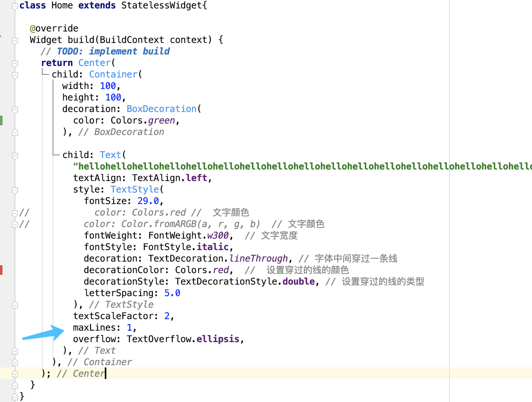Click the Text constructor name
Screen dimensions: 532x402
pyautogui.click(x=111, y=155)
